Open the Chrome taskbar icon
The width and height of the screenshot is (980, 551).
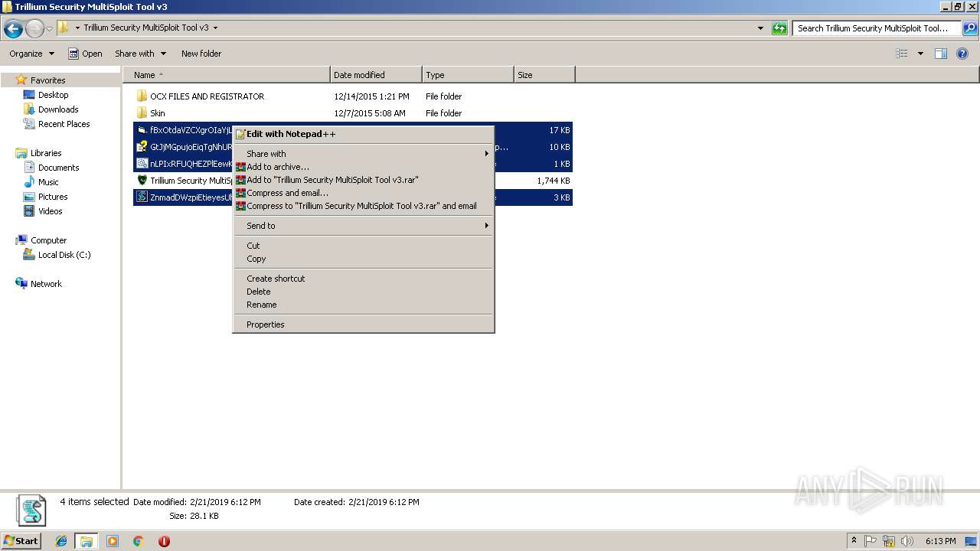[139, 541]
